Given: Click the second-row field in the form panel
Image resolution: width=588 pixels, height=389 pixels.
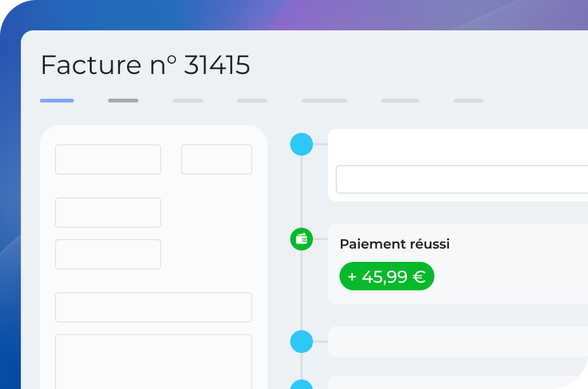Looking at the screenshot, I should [x=108, y=213].
